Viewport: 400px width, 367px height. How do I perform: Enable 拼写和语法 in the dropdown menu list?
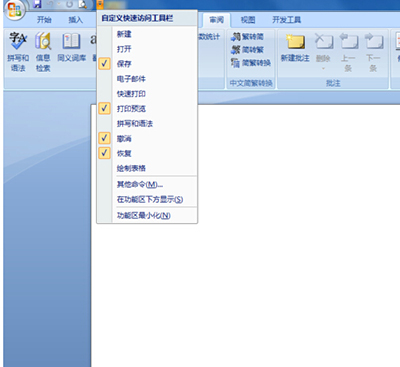(147, 123)
